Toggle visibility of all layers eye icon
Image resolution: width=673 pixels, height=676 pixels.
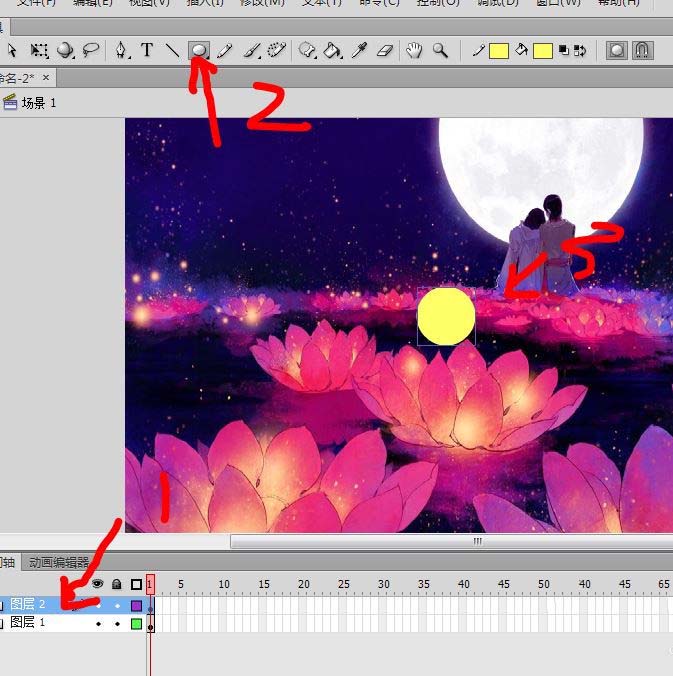[98, 584]
